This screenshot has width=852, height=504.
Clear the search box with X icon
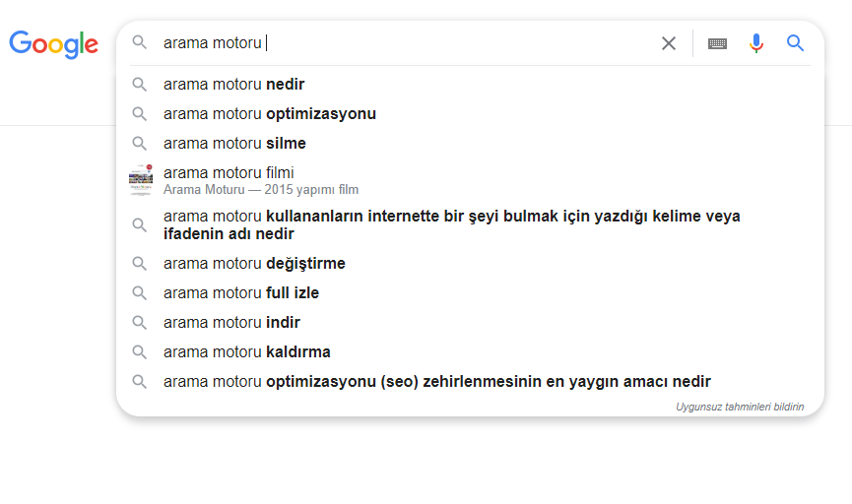coord(669,43)
